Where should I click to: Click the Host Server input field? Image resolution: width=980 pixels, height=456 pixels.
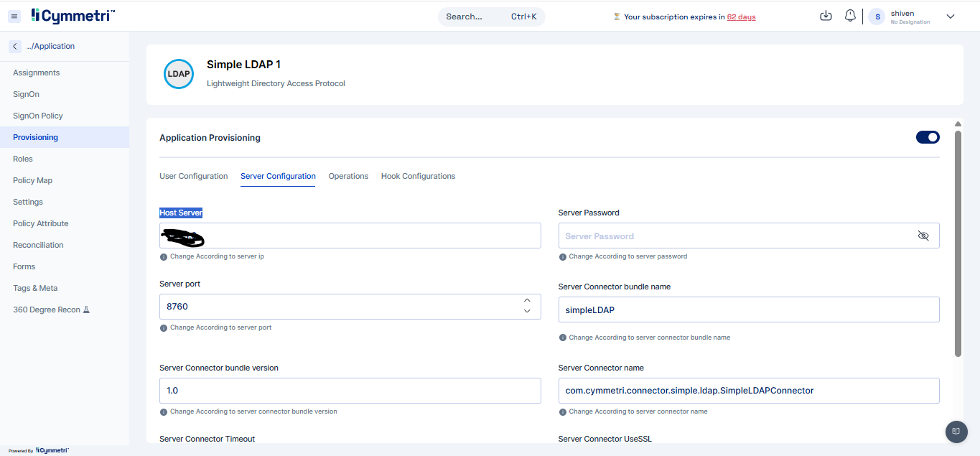click(x=350, y=236)
